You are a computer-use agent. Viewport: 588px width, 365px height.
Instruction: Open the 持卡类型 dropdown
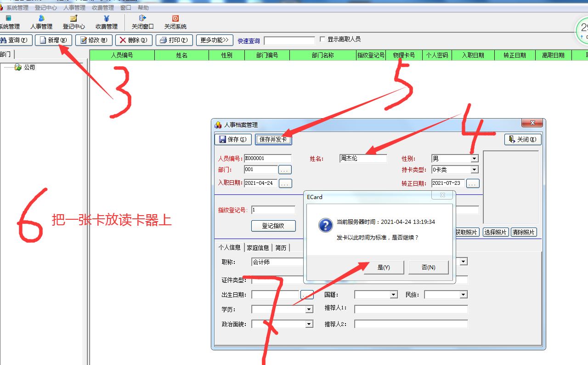(474, 170)
